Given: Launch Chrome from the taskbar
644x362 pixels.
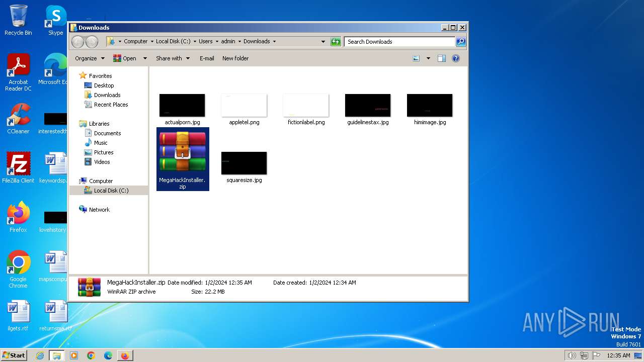Looking at the screenshot, I should (91, 355).
